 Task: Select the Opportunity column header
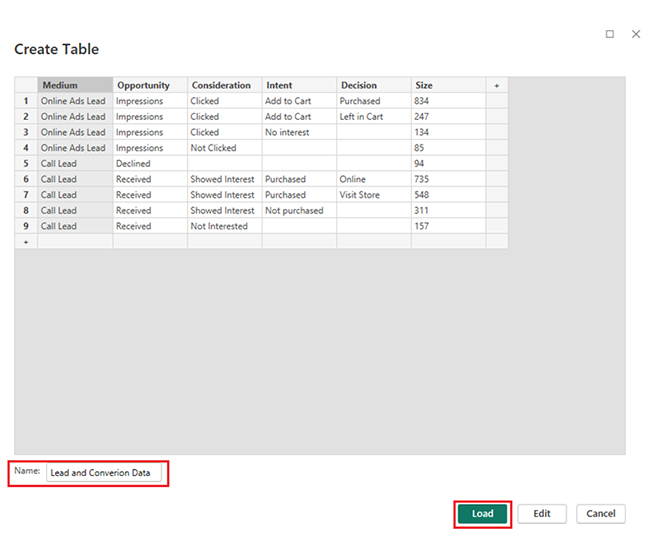click(x=149, y=86)
